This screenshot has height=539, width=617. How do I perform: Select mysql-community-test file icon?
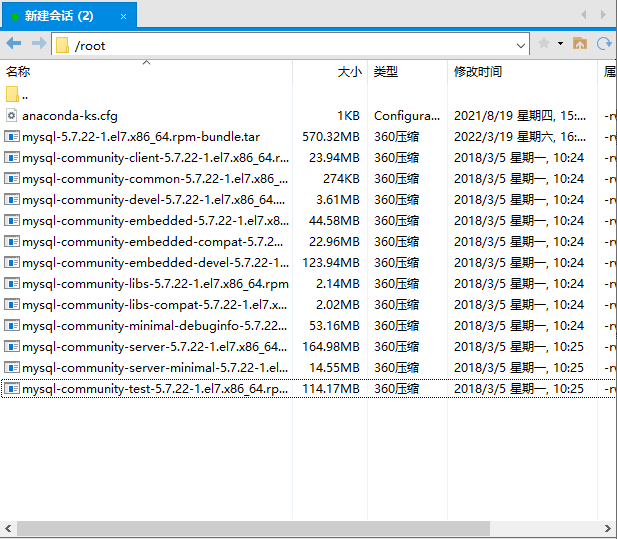(x=12, y=389)
